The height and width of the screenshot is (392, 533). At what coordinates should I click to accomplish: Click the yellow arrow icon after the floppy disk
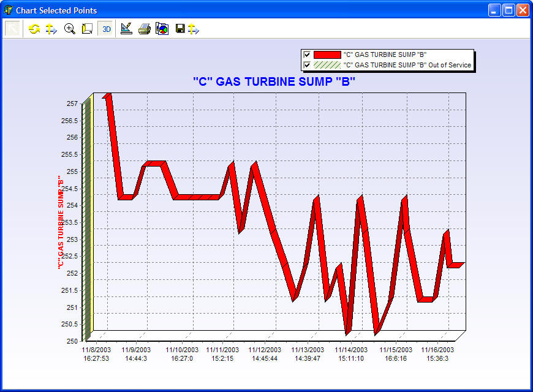(x=194, y=29)
